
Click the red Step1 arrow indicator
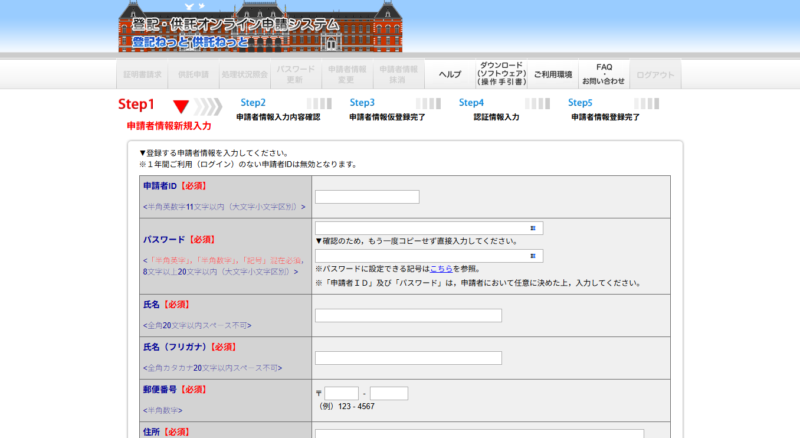pyautogui.click(x=181, y=106)
